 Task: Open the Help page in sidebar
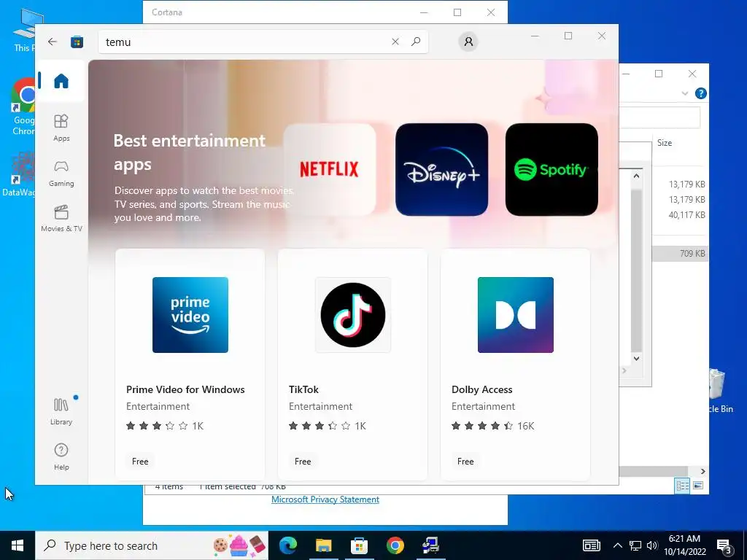point(61,456)
